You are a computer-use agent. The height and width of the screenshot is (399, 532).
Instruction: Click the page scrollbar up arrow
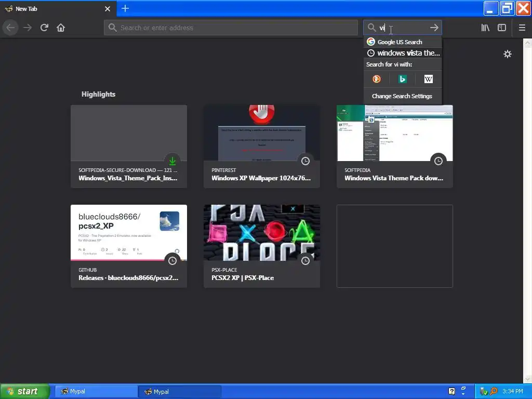click(528, 43)
